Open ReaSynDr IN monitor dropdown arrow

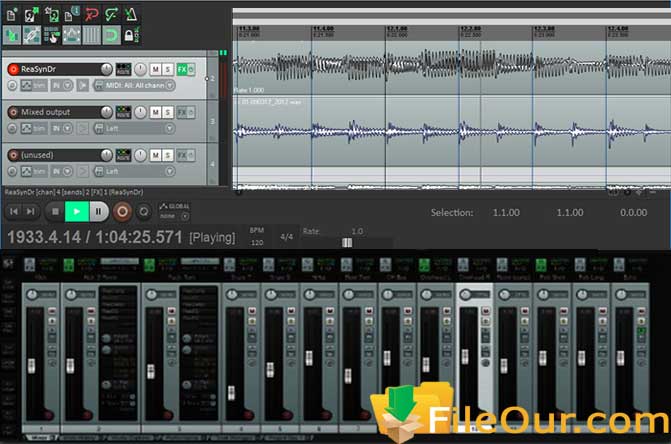click(68, 86)
